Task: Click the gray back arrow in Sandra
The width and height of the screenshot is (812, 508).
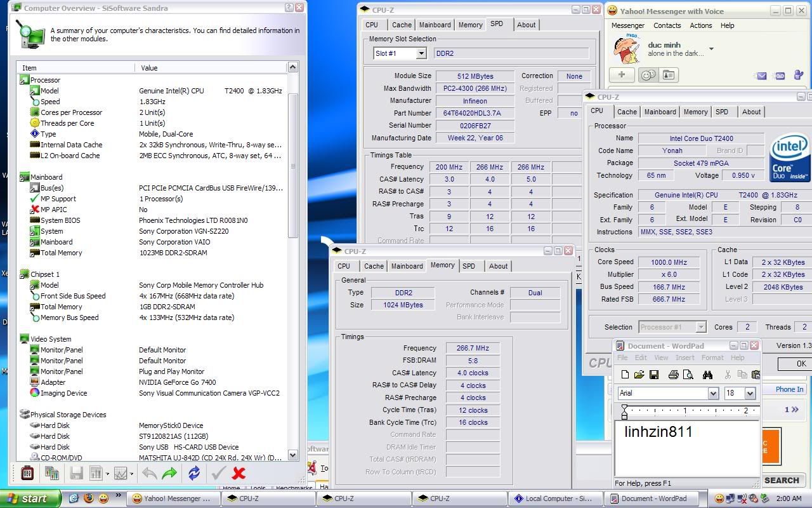Action: click(x=150, y=473)
